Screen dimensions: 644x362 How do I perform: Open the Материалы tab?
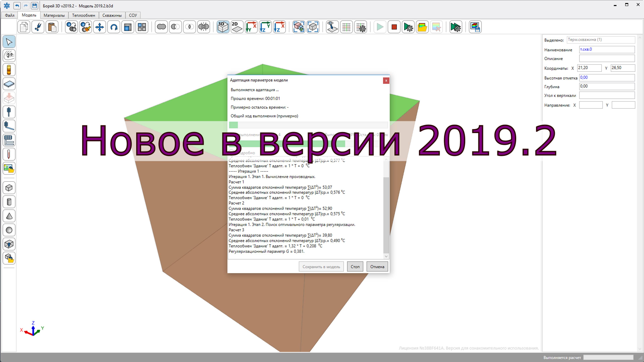point(54,15)
